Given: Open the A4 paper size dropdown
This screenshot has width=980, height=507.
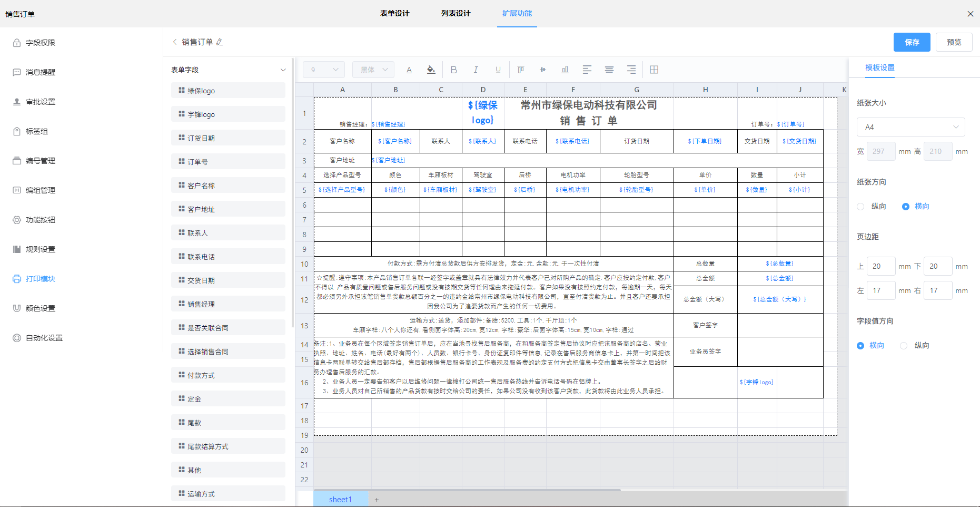Looking at the screenshot, I should pos(911,127).
